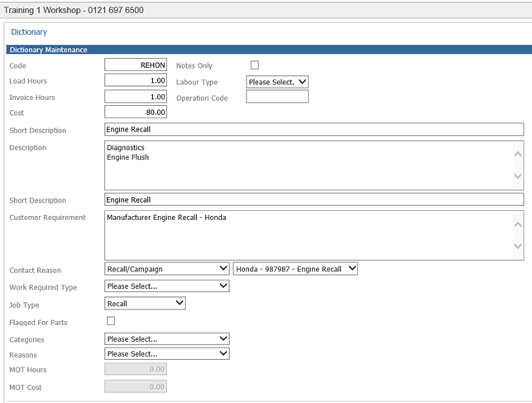
Task: Click the disabled MOT Hours field
Action: coord(136,369)
